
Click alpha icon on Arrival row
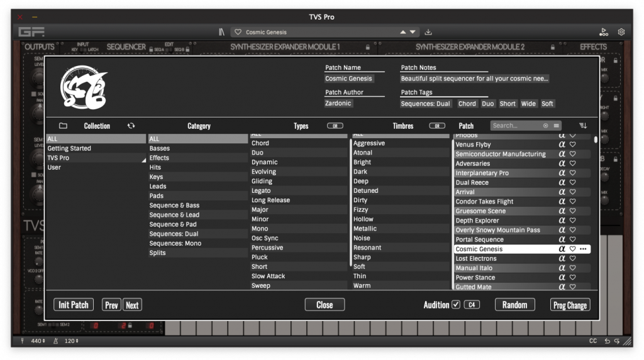(x=562, y=192)
